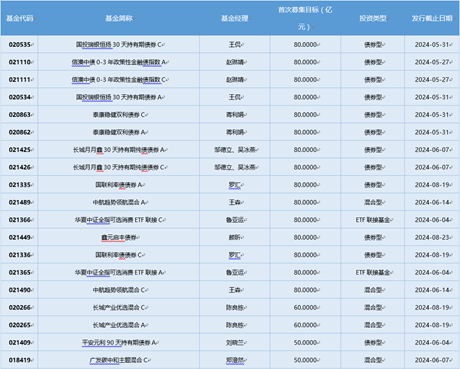Screen dimensions: 460x369
Task: Click the 基金代码 column header
Action: tap(20, 18)
